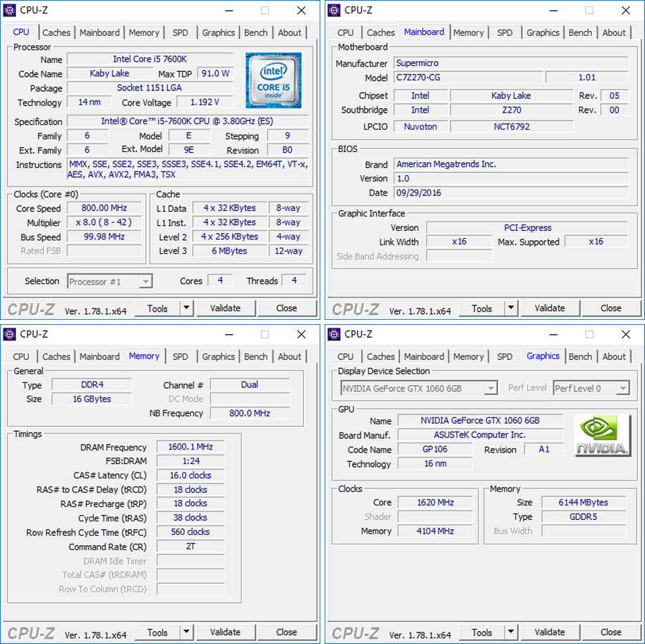
Task: Open the Graphics tab in the Memory window
Action: [219, 356]
